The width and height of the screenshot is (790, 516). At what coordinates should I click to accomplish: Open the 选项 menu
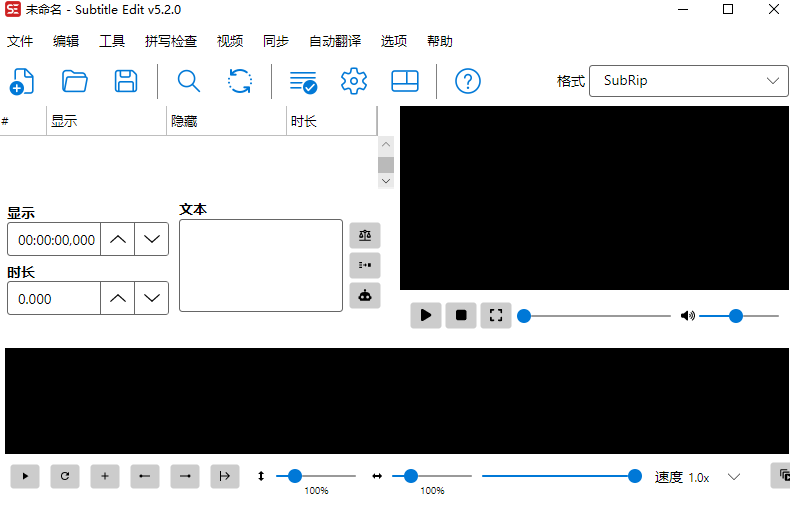pyautogui.click(x=393, y=41)
